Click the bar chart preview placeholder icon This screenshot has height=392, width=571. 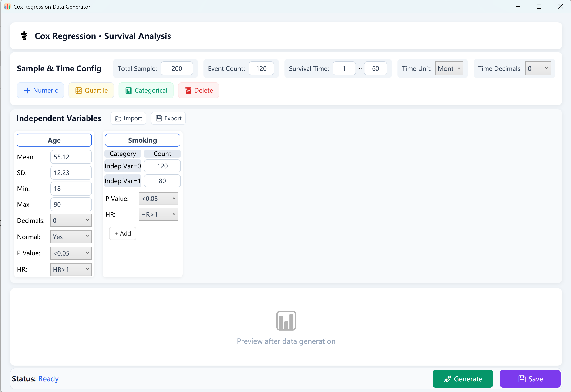point(286,321)
